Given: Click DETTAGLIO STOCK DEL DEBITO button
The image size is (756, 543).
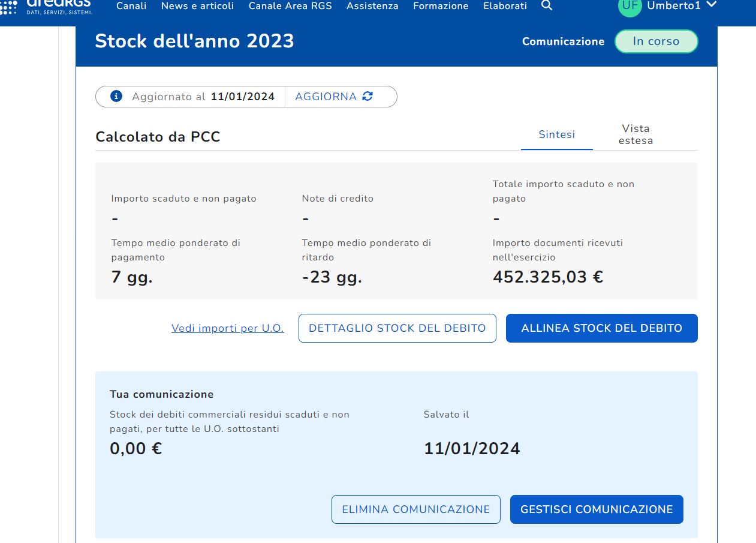Looking at the screenshot, I should [x=397, y=328].
